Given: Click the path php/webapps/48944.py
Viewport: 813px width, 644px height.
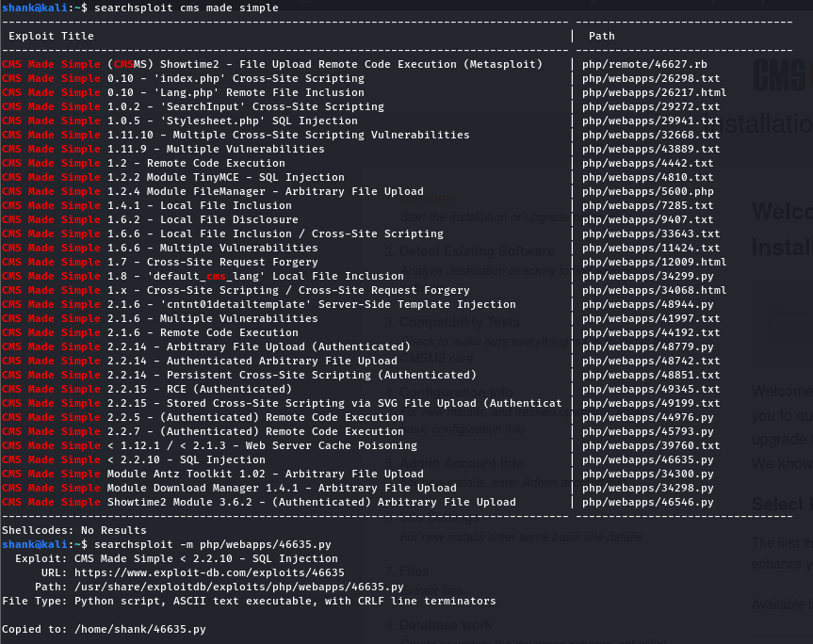Looking at the screenshot, I should click(647, 304).
